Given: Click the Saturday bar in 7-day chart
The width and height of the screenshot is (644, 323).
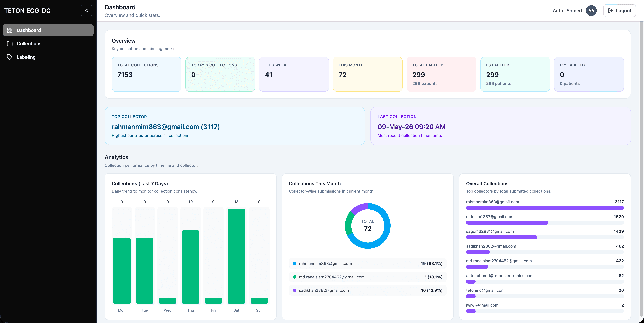Looking at the screenshot, I should coord(236,256).
